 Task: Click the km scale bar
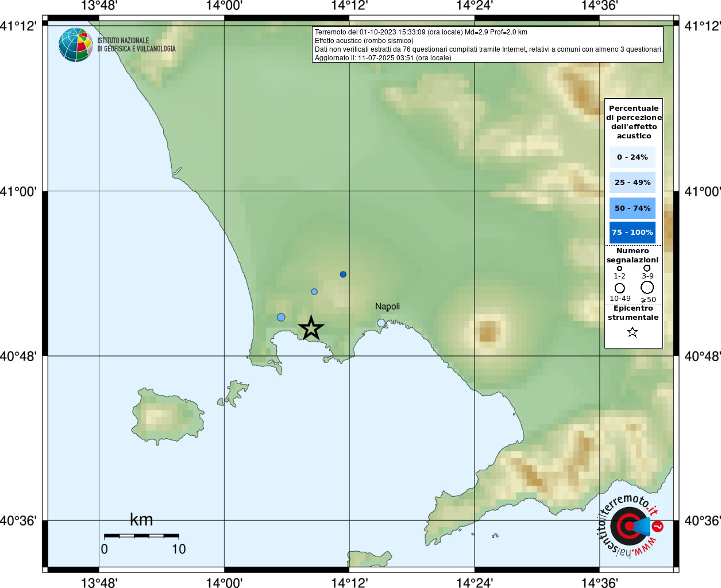141,536
